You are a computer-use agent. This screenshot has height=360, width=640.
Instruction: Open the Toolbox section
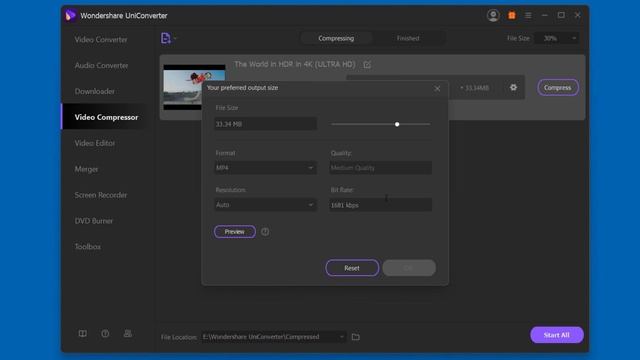point(87,247)
